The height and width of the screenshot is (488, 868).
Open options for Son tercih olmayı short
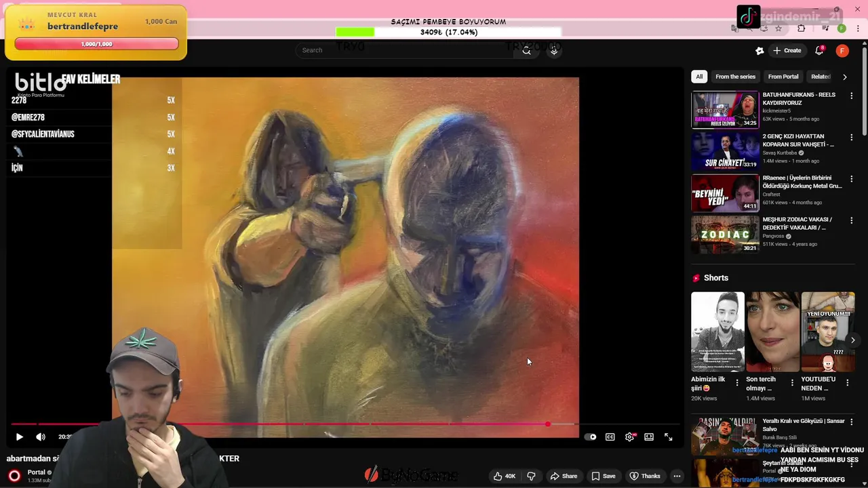(x=792, y=383)
